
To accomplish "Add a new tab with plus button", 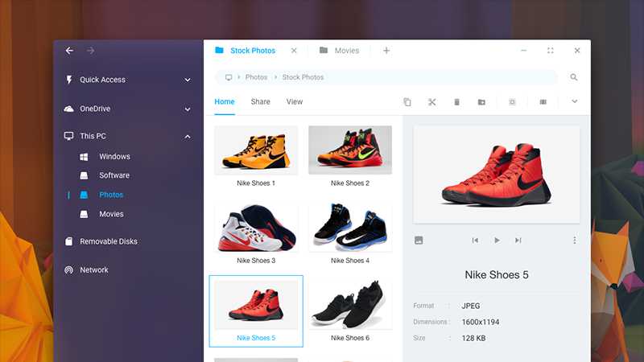I will [x=386, y=51].
